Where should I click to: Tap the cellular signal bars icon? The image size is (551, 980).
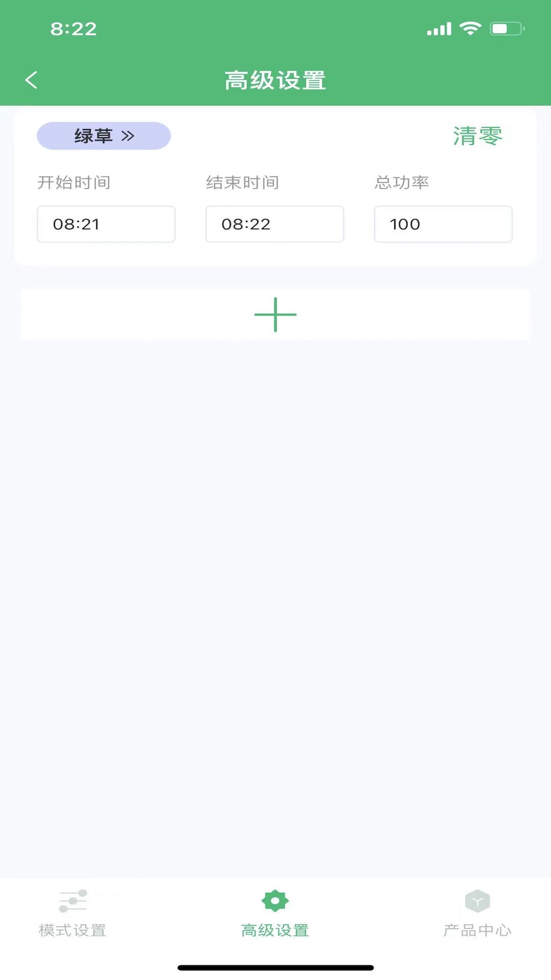[439, 29]
